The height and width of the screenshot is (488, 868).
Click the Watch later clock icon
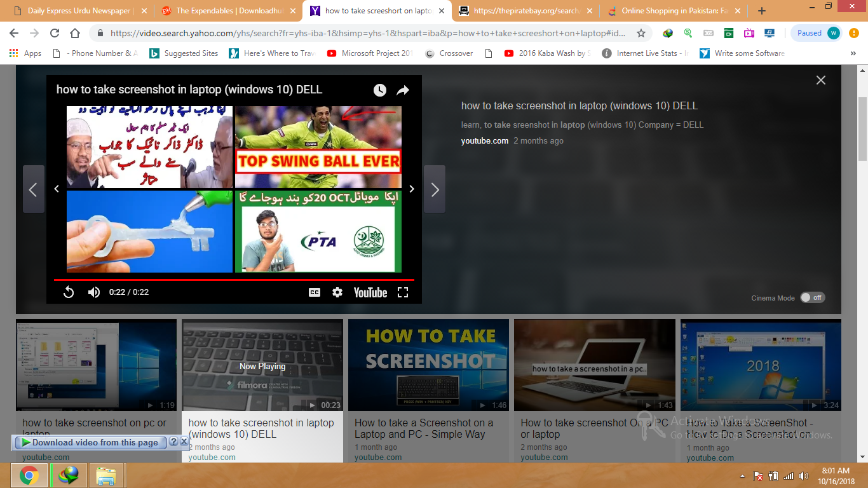tap(379, 90)
